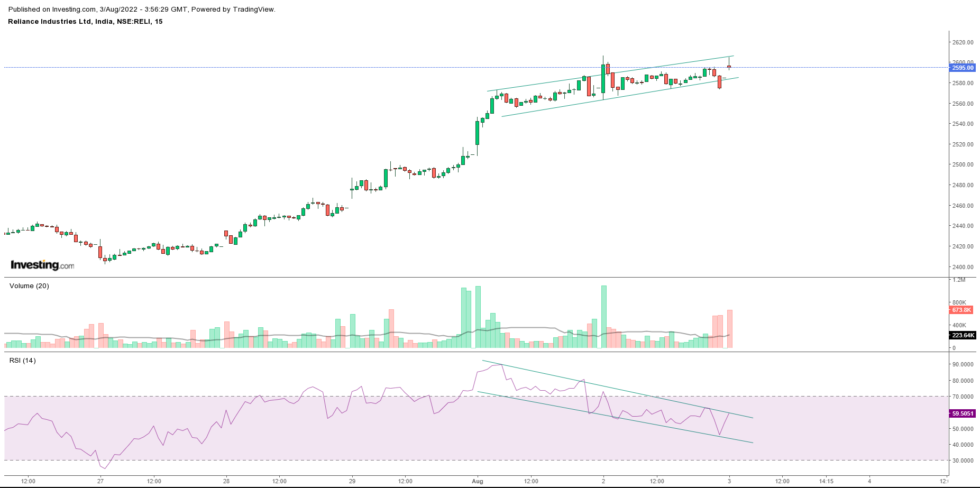Select the 27 date on time axis
The height and width of the screenshot is (488, 980).
point(100,481)
